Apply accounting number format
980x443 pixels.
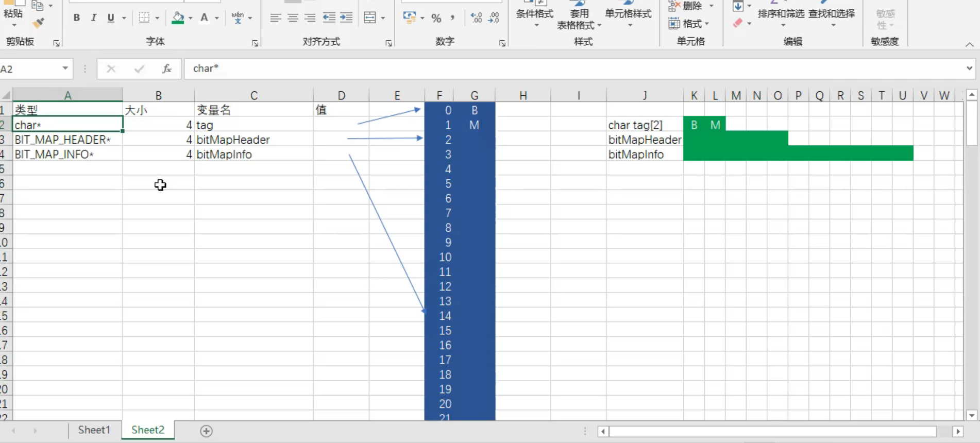pos(410,18)
